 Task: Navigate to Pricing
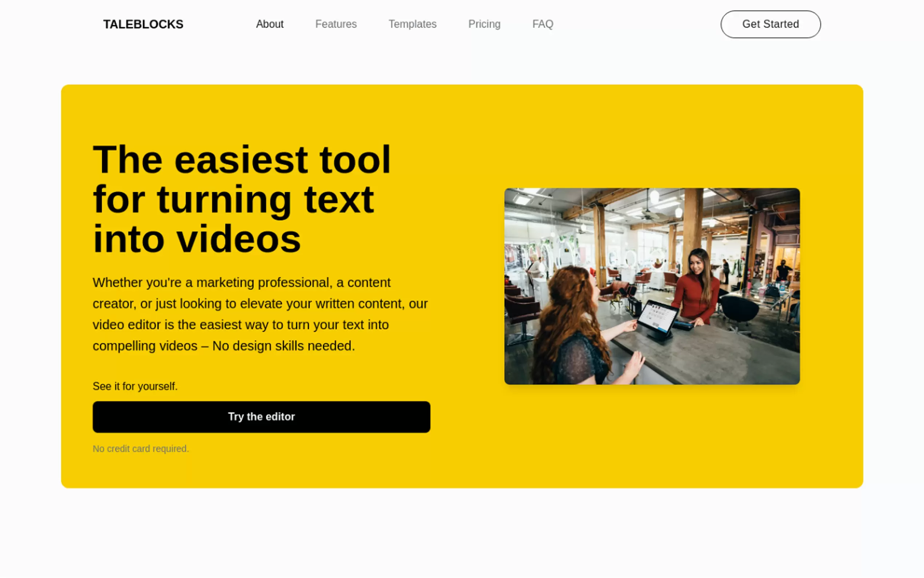point(484,24)
